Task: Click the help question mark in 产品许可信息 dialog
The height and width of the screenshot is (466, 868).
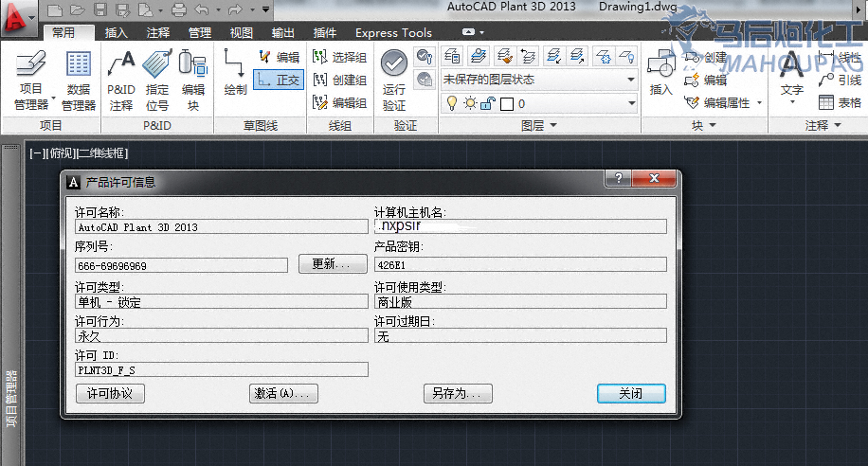Action: click(x=619, y=178)
